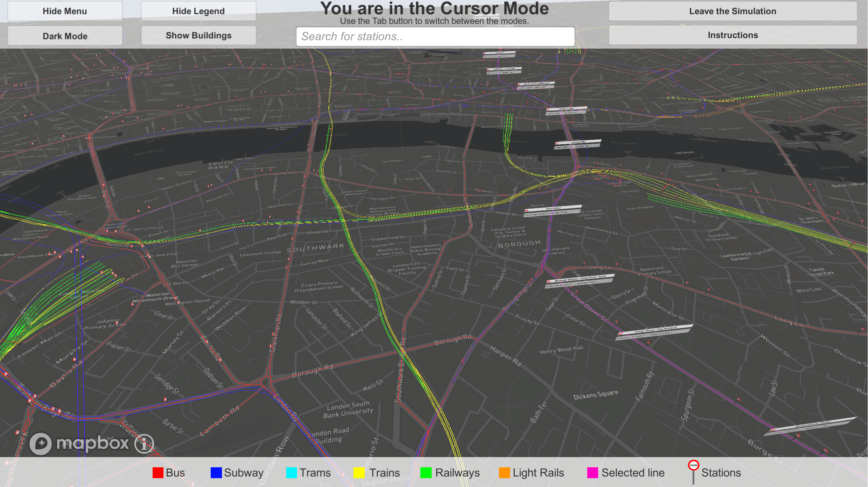Click the blue Subway legend swatch
Image resolution: width=868 pixels, height=487 pixels.
point(216,473)
